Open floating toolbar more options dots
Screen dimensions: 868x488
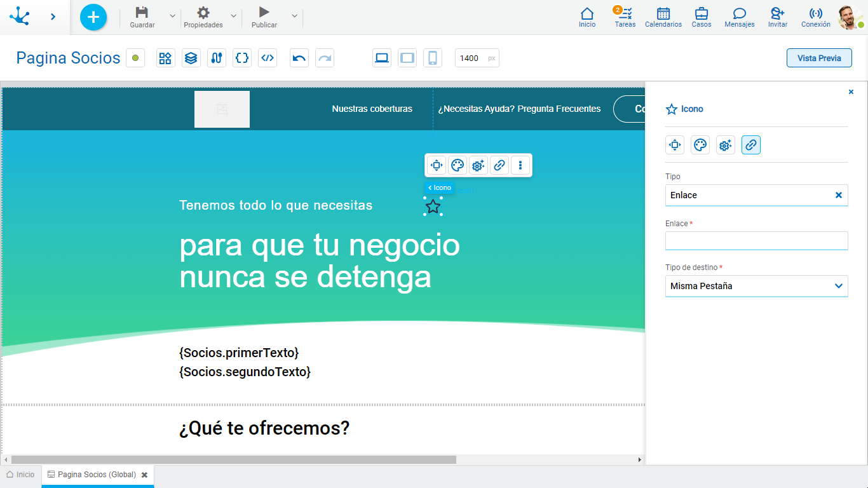[x=520, y=165]
